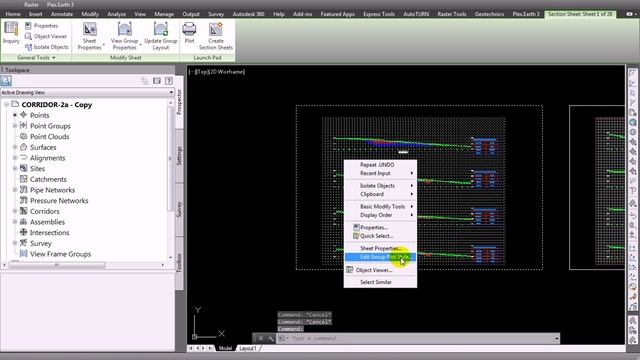Viewport: 640px width, 360px height.
Task: Open Toolspace help question-mark icon
Action: [169, 81]
